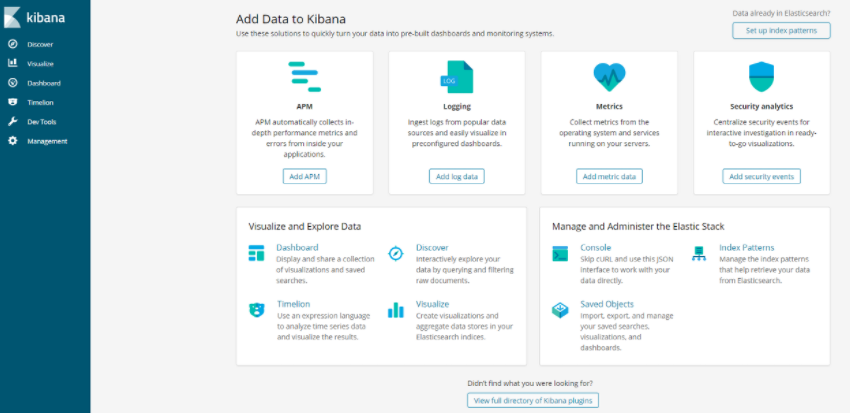Image resolution: width=850 pixels, height=413 pixels.
Task: Open the Visualize link in Explore panel
Action: [x=432, y=304]
